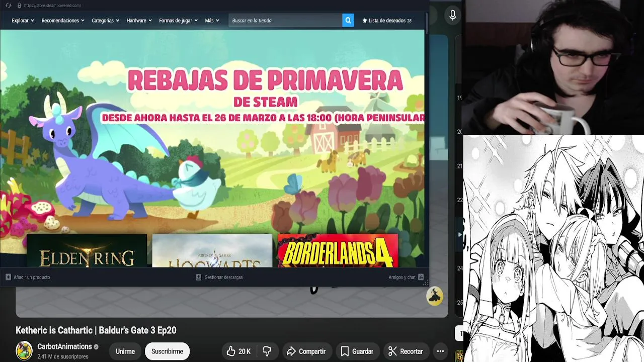Image resolution: width=644 pixels, height=362 pixels.
Task: Click the Gestionar descargas label
Action: point(223,277)
